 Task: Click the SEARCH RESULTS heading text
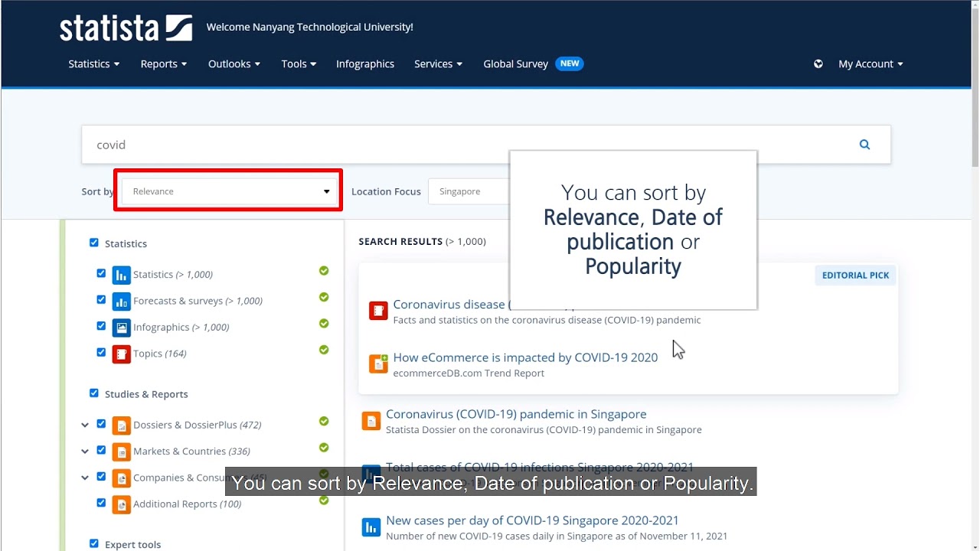pos(400,242)
